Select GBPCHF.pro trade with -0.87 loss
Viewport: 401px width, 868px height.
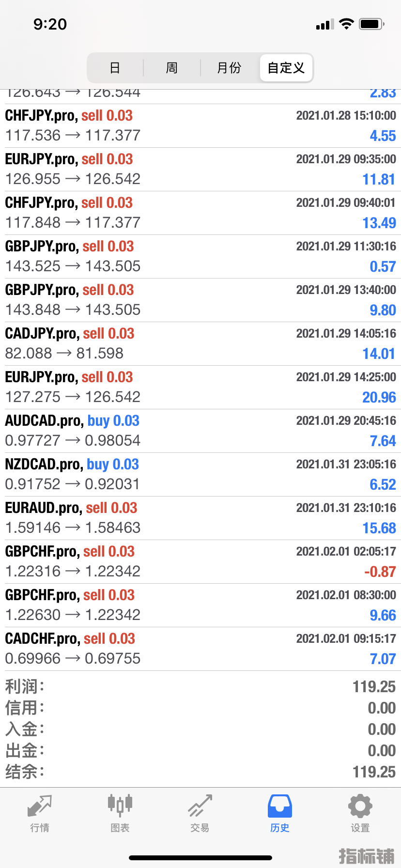[x=200, y=562]
